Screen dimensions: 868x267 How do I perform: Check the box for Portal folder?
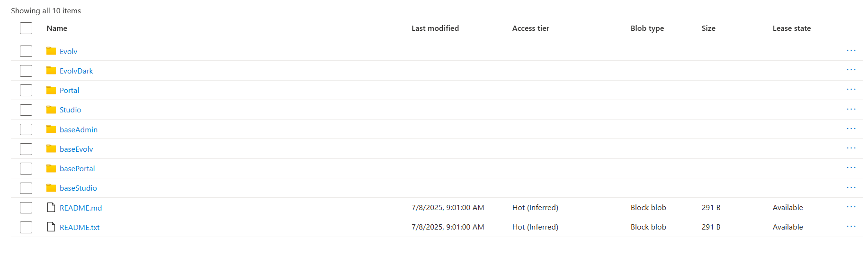tap(26, 90)
